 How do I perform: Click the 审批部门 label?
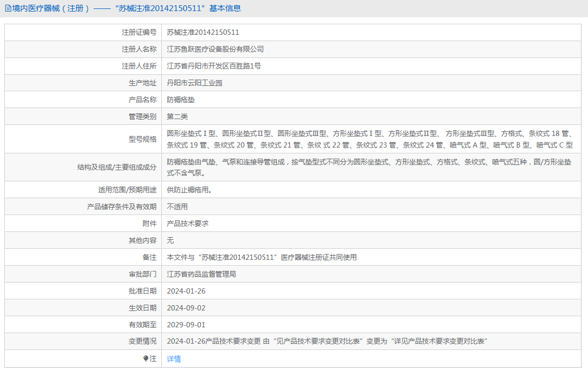pos(142,274)
